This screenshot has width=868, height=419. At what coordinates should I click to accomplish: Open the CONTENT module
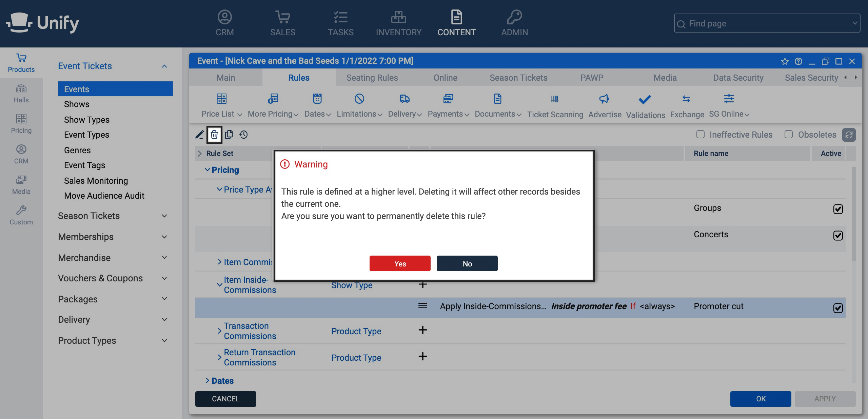[456, 23]
